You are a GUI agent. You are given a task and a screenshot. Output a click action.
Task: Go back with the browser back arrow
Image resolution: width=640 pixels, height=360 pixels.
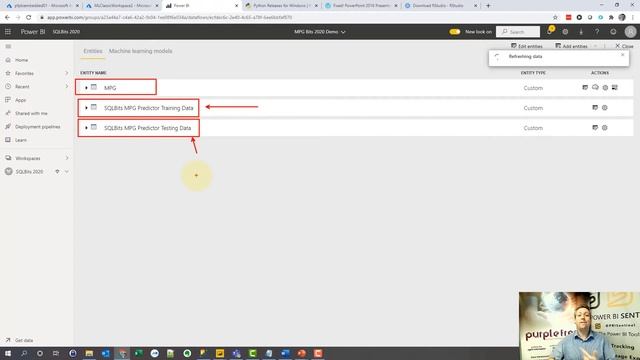pyautogui.click(x=7, y=18)
